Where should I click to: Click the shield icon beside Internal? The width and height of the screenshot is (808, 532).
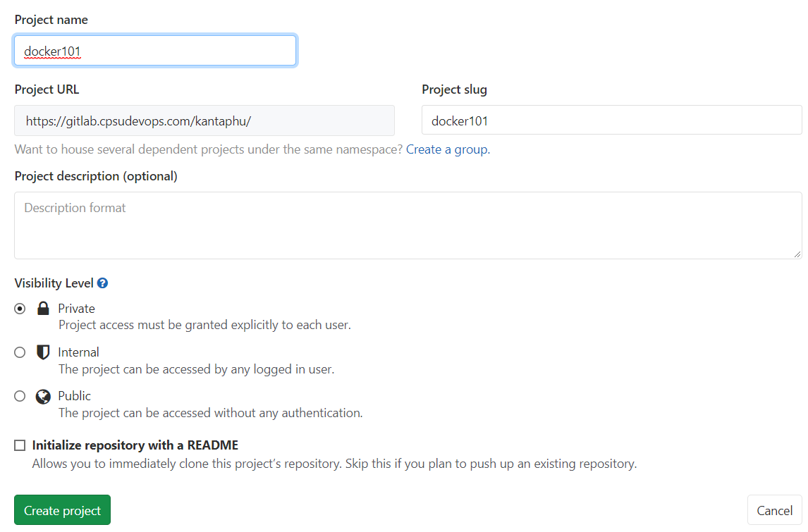pyautogui.click(x=42, y=352)
